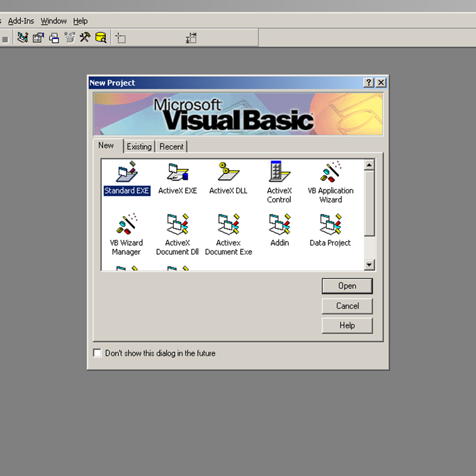Image resolution: width=476 pixels, height=476 pixels.
Task: Select the ActiveX EXE project icon
Action: pos(178,172)
